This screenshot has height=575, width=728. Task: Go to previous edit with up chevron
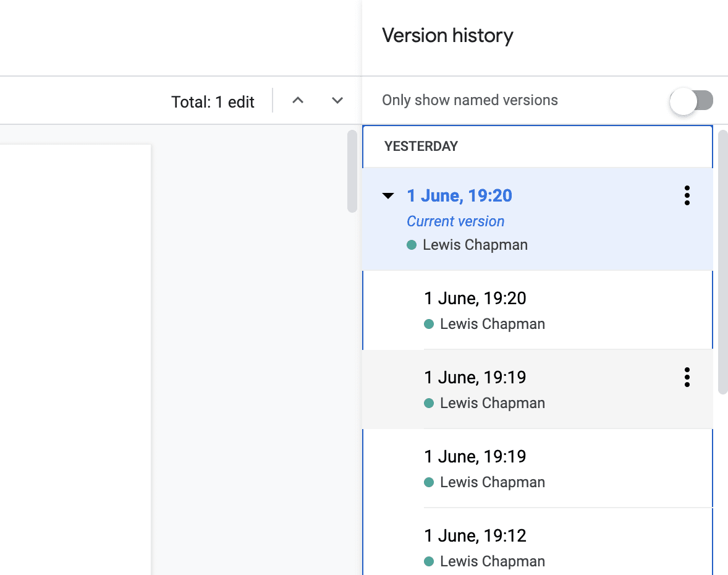coord(298,100)
